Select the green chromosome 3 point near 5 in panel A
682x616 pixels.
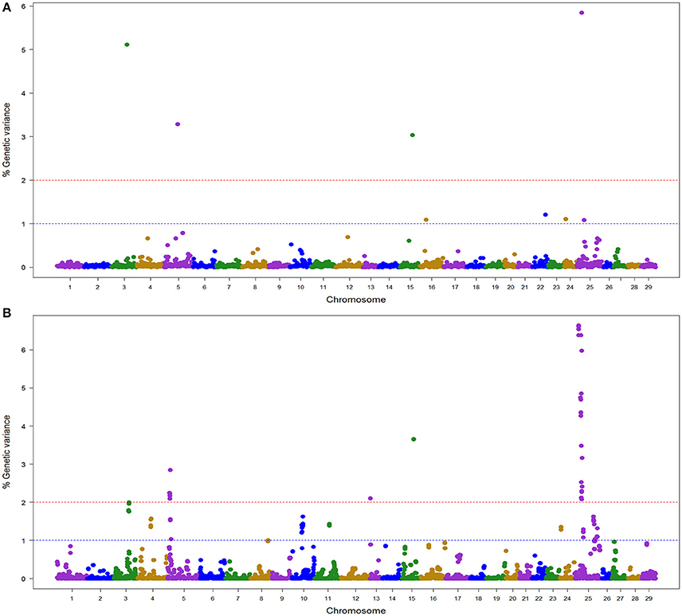(x=127, y=45)
